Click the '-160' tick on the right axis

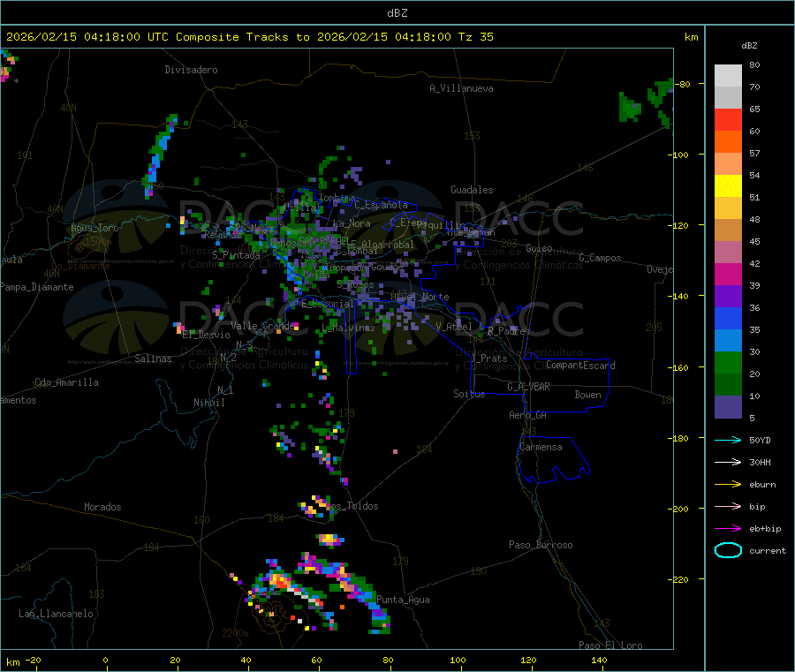click(680, 367)
